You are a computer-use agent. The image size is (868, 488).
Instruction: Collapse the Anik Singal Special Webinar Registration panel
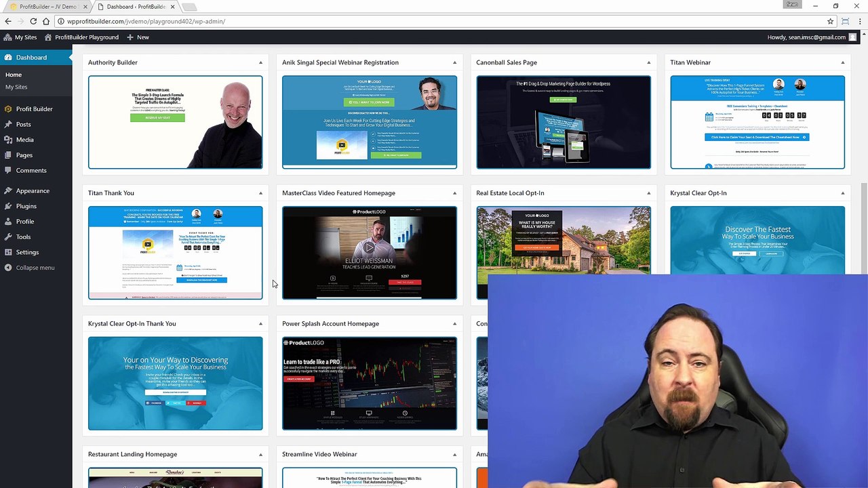(454, 62)
